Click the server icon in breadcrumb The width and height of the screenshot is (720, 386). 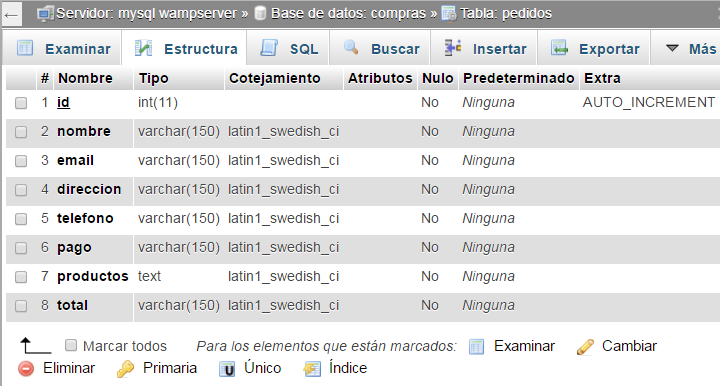coord(45,14)
